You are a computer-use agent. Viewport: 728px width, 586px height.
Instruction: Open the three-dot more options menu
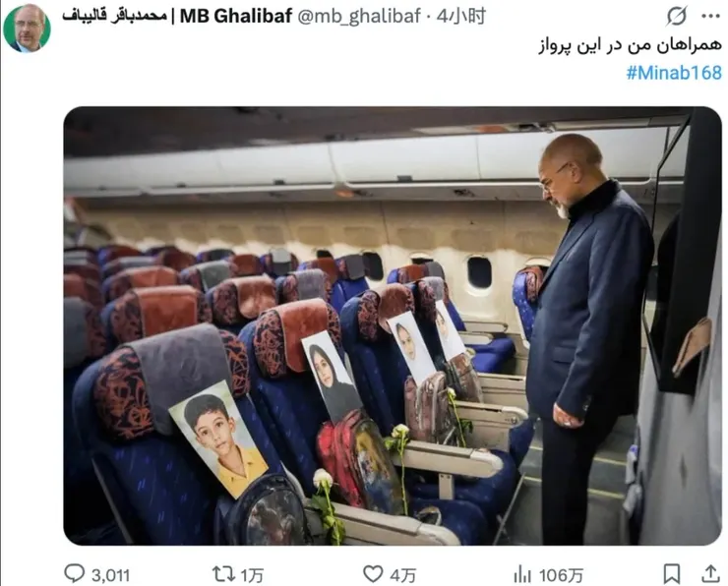[x=711, y=17]
